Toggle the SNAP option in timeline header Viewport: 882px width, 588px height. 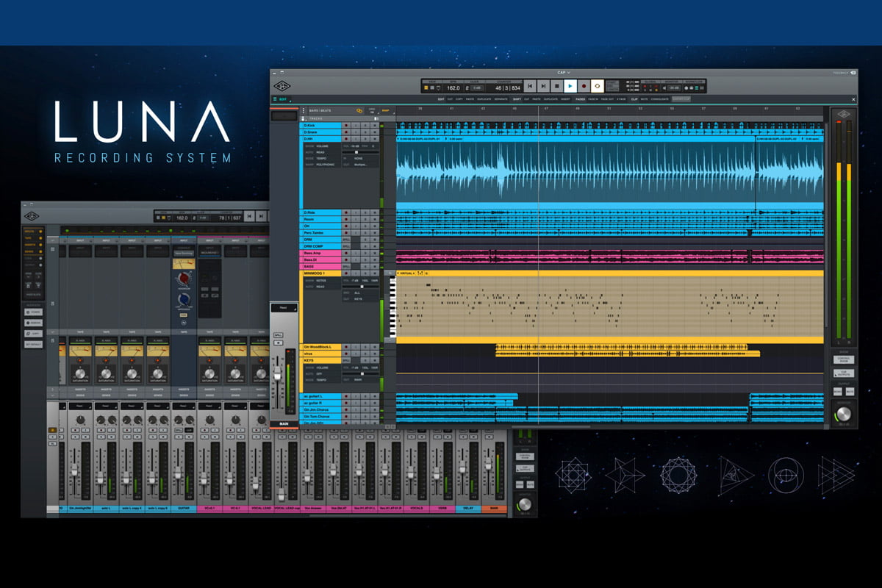coord(386,110)
